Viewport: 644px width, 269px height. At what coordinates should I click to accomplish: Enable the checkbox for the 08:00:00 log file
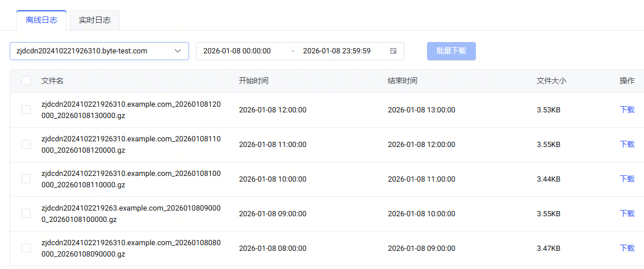[26, 248]
